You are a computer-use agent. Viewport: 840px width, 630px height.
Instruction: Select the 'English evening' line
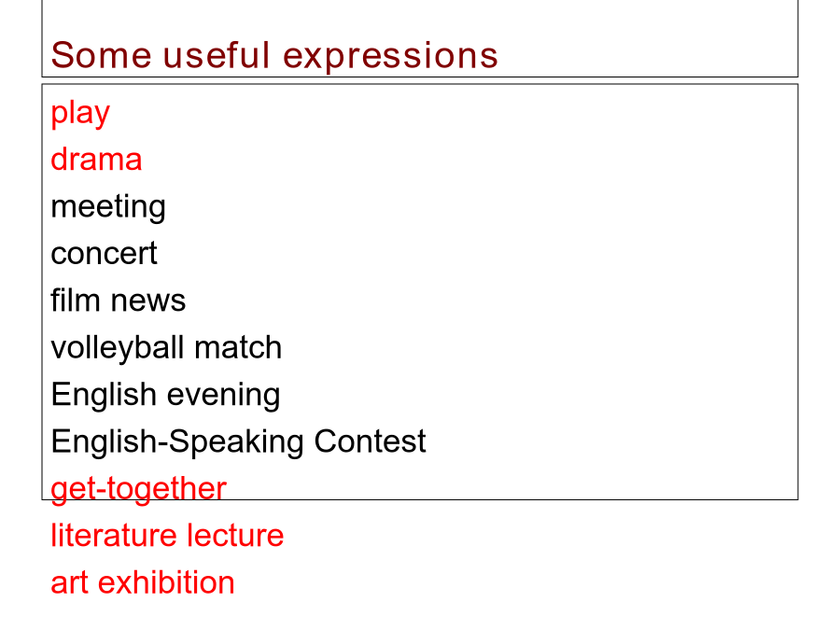(165, 396)
